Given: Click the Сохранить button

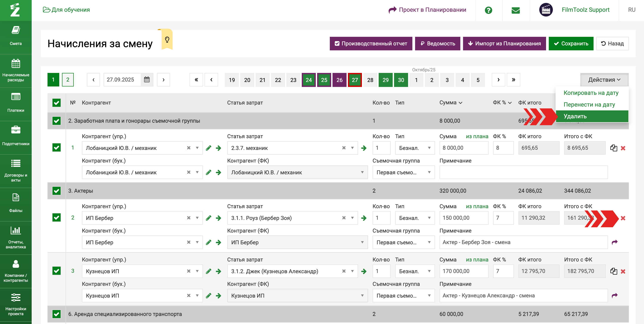Looking at the screenshot, I should [571, 43].
